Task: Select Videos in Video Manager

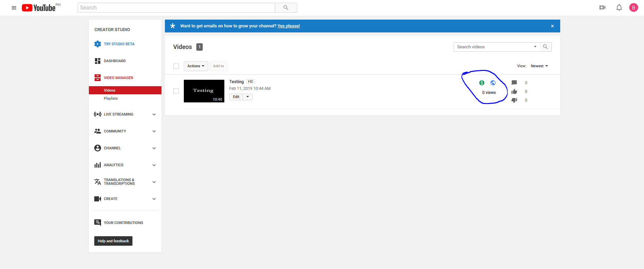Action: coord(125,90)
